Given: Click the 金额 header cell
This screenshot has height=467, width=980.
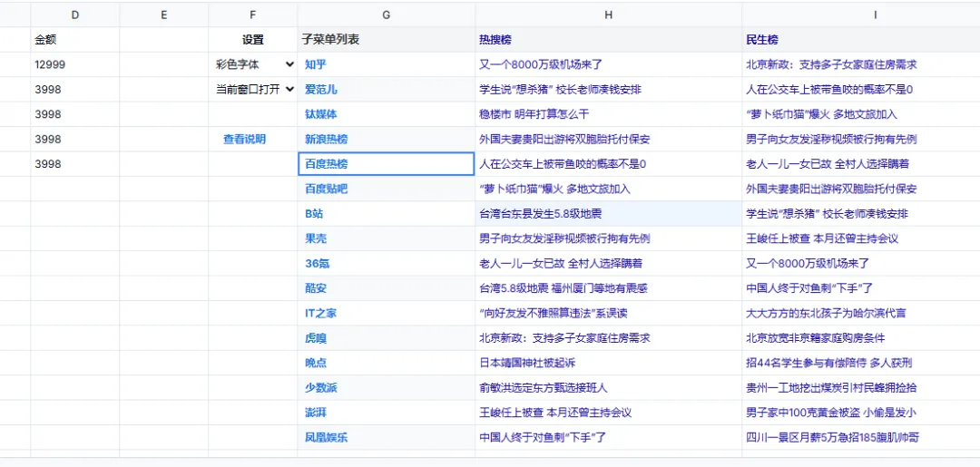Looking at the screenshot, I should [x=75, y=40].
